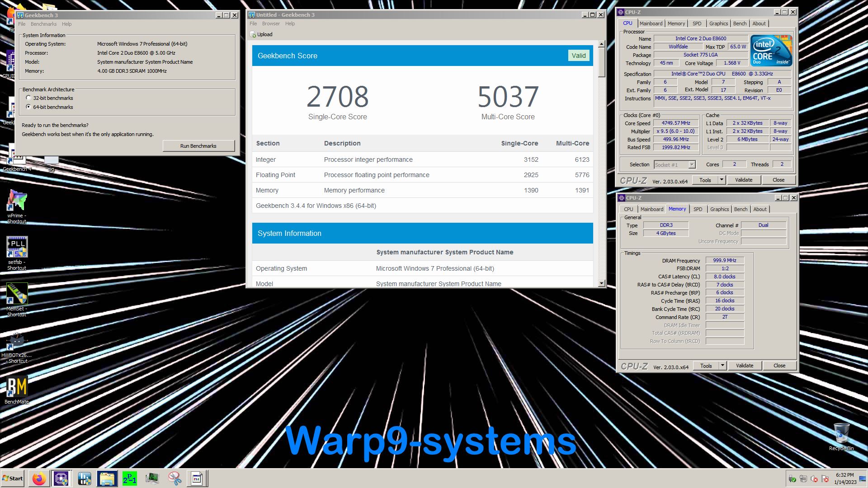Click Intel Core 2 Duo logo in CPU-Z
Image resolution: width=868 pixels, height=488 pixels.
pos(771,50)
